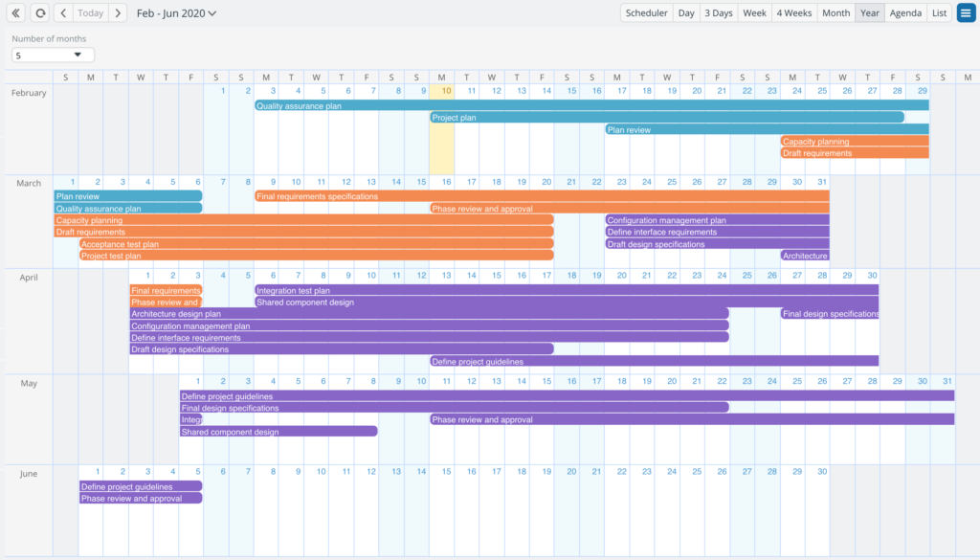980x560 pixels.
Task: Switch to 4 Weeks view
Action: tap(793, 13)
